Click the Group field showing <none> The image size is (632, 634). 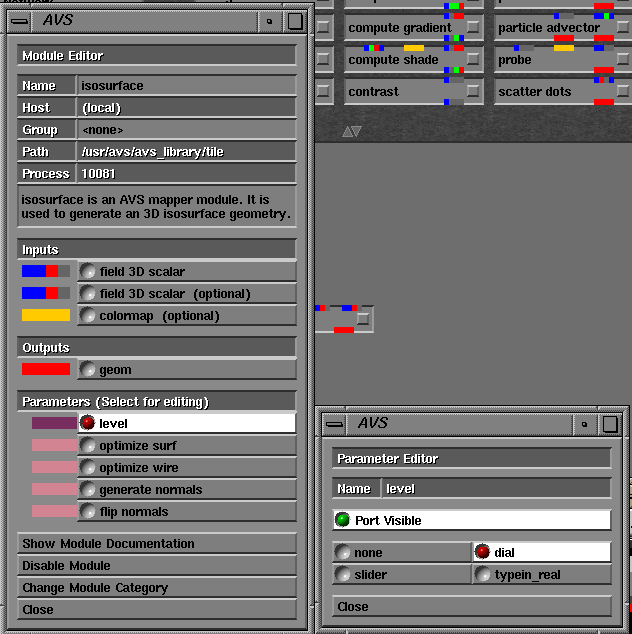(186, 129)
